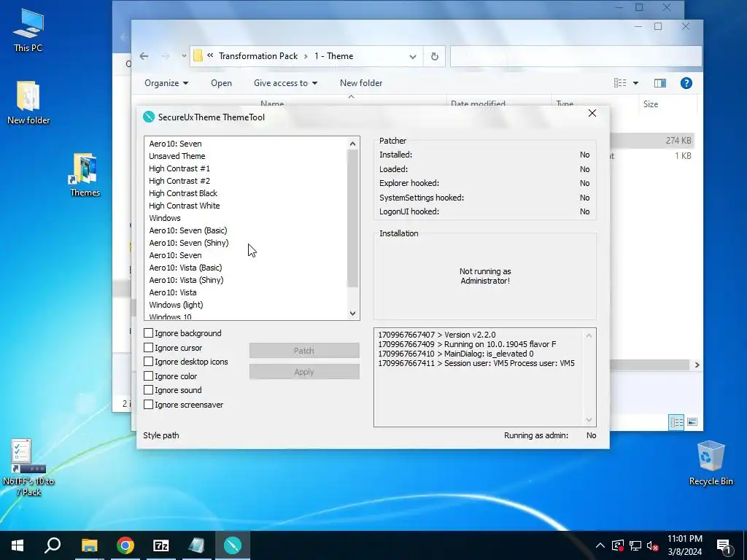Toggle the Explorer preview pane icon
The image size is (747, 560).
(659, 83)
